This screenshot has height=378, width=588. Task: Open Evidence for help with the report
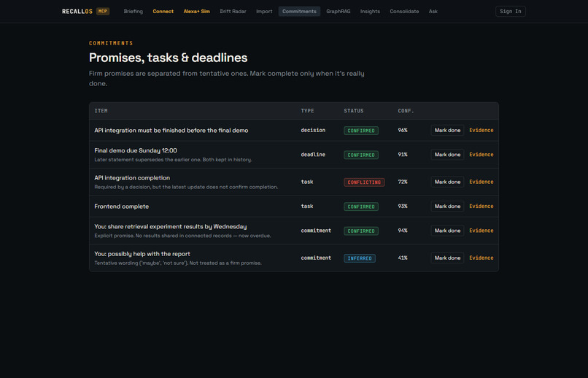click(481, 258)
